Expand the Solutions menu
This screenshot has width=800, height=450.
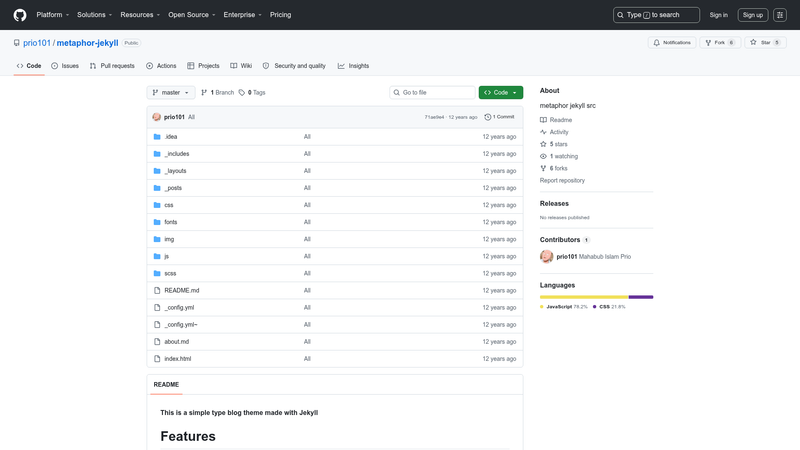(x=94, y=15)
